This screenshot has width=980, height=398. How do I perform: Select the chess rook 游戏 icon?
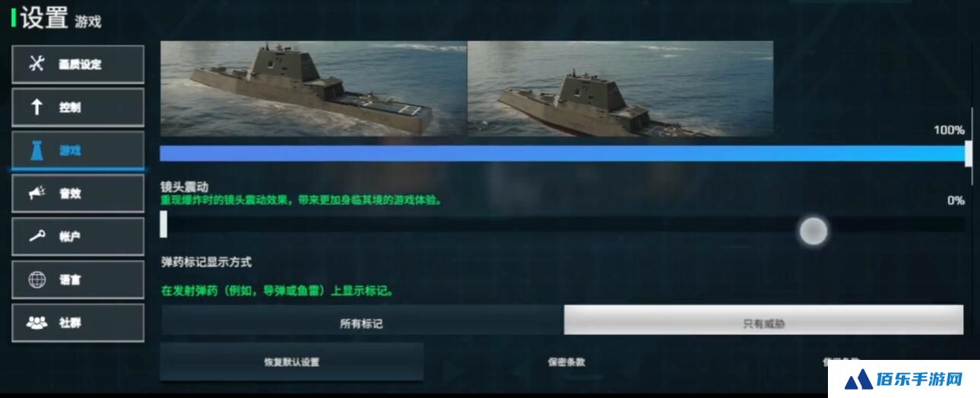[36, 150]
